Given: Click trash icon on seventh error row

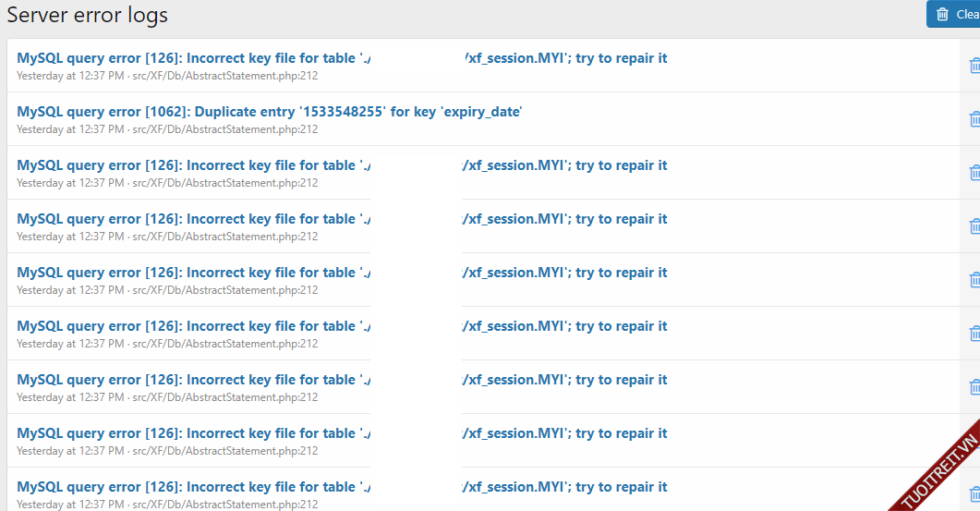Looking at the screenshot, I should (x=974, y=387).
